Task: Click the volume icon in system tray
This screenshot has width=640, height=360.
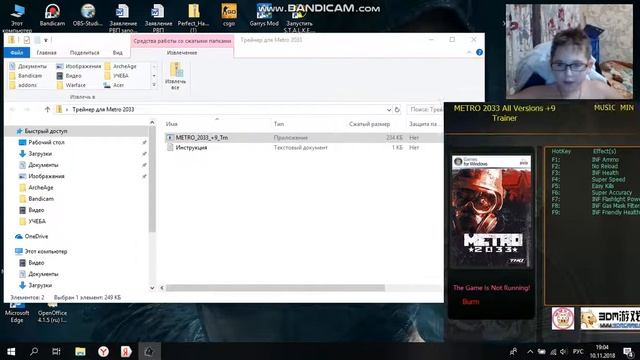Action: 563,352
